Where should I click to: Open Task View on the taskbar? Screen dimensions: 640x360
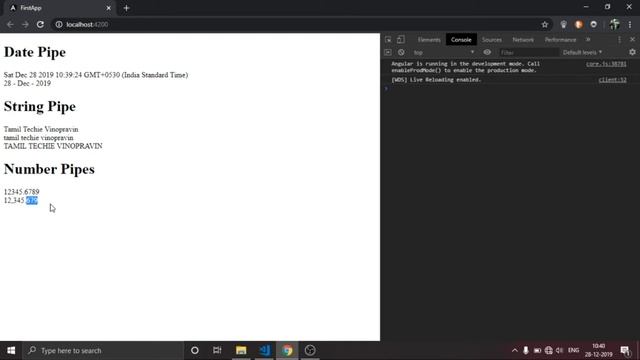coord(217,350)
